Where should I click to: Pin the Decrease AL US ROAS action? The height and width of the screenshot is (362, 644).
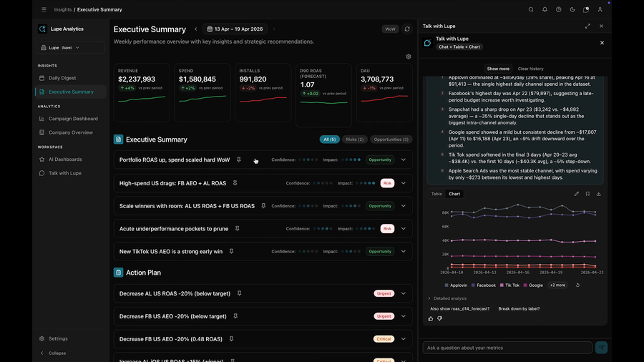pos(239,293)
